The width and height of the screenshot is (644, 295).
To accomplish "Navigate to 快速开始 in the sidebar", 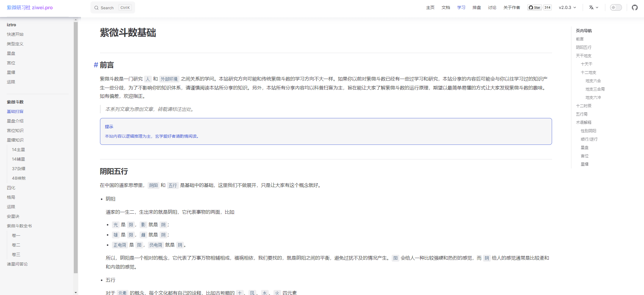I will pos(15,34).
